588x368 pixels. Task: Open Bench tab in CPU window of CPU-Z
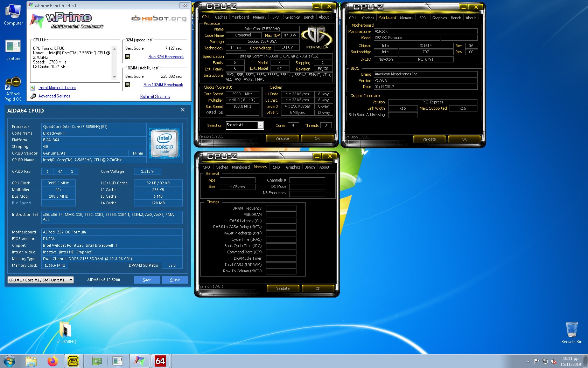[309, 17]
